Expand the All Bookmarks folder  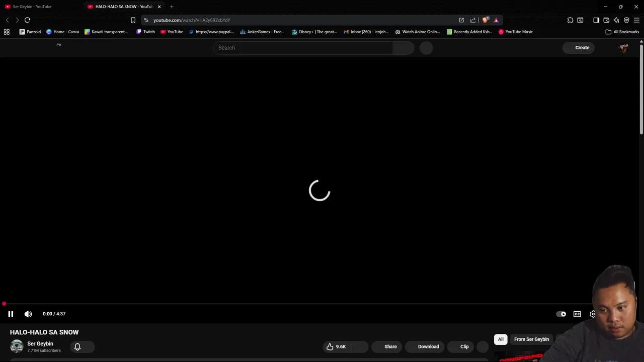622,32
